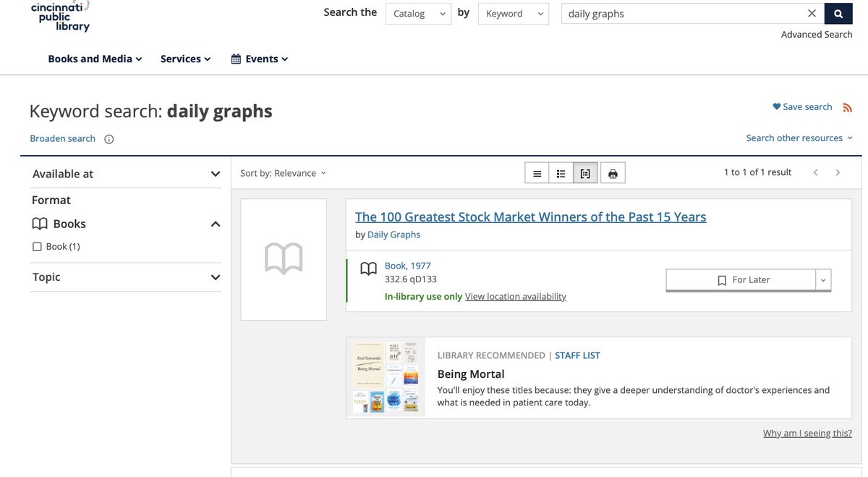Open the Daily Graphs author link

point(393,235)
